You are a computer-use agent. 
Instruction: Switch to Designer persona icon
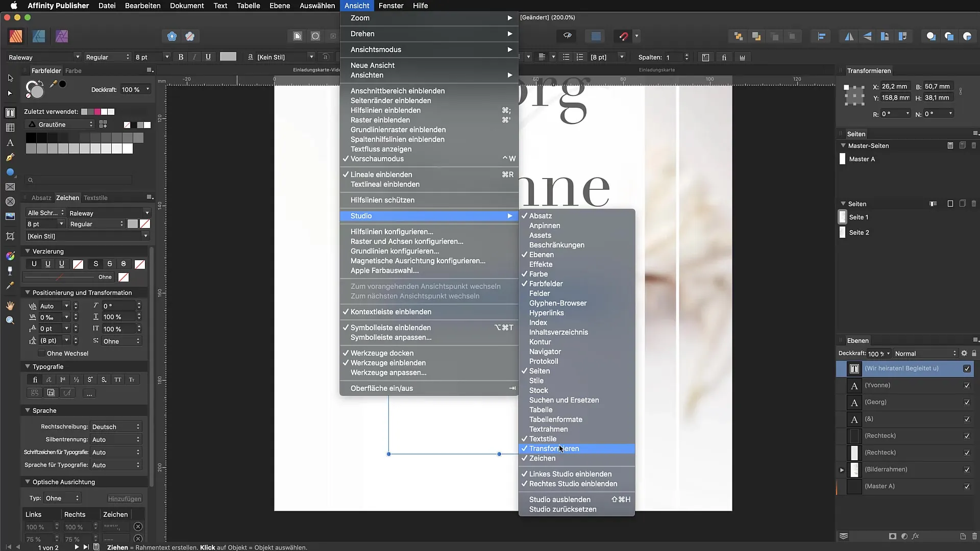tap(39, 36)
